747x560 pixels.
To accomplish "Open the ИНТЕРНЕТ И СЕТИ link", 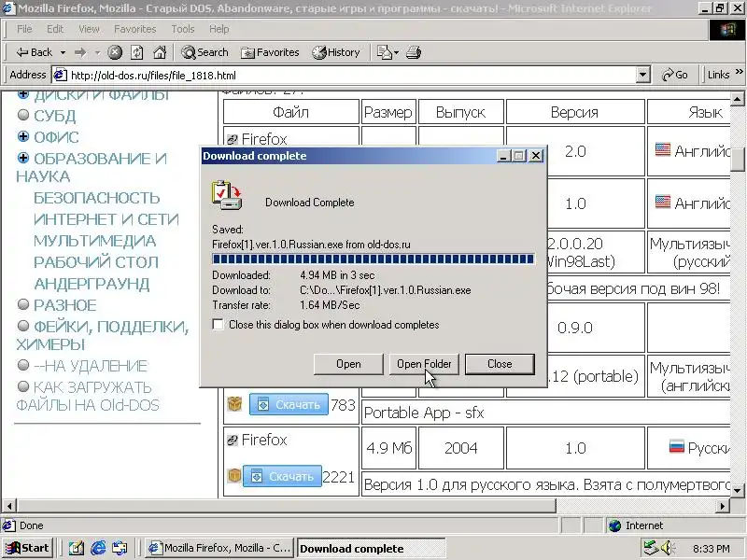I will 106,219.
